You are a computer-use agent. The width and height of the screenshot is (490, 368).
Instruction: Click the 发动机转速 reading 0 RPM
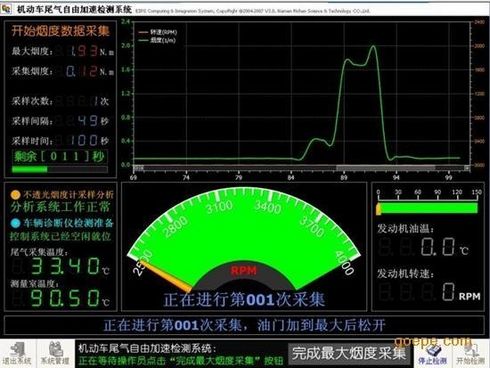point(461,292)
